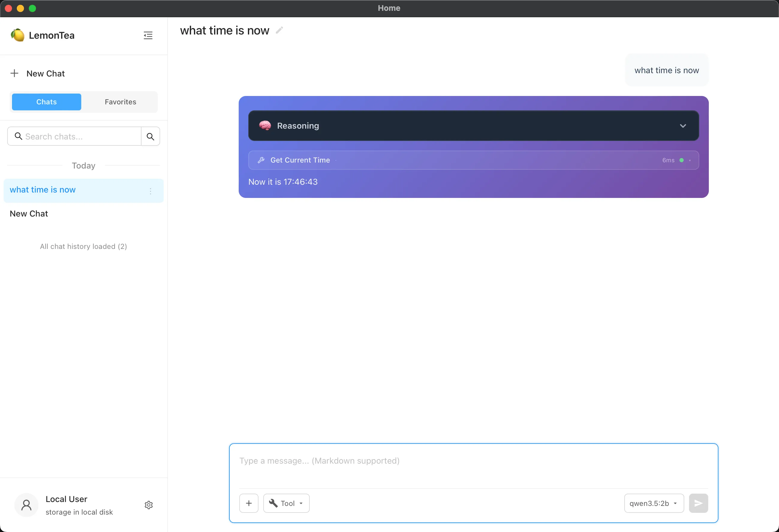Click the 'what time is now' page title

pyautogui.click(x=224, y=31)
